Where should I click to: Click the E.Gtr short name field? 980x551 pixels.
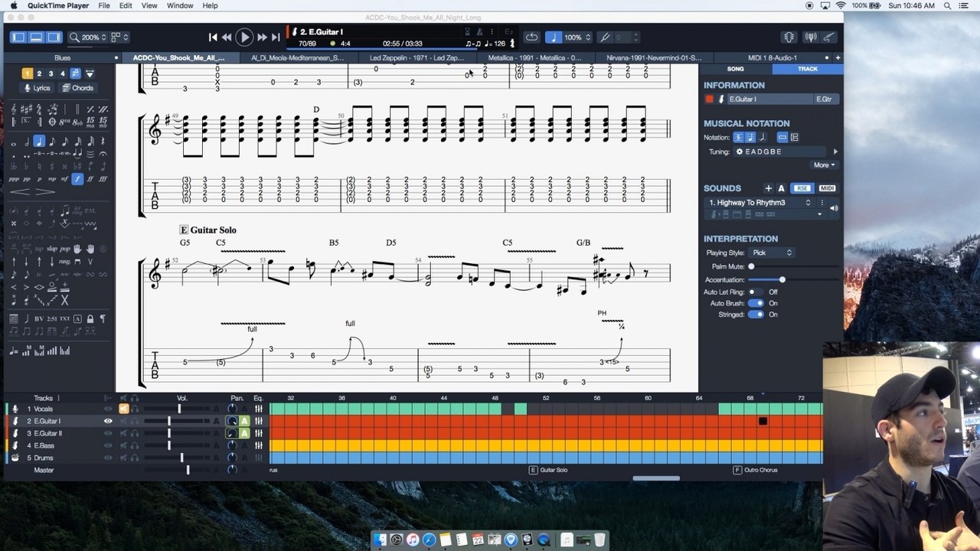[826, 99]
